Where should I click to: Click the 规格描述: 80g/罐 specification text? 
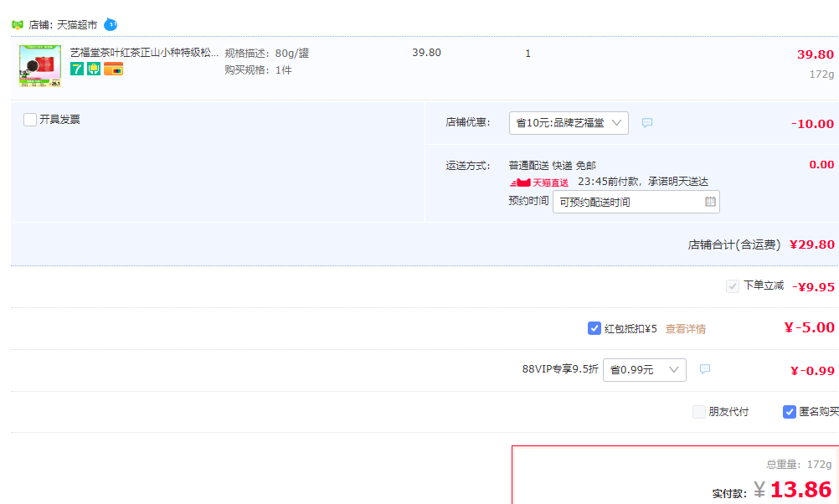coord(266,53)
